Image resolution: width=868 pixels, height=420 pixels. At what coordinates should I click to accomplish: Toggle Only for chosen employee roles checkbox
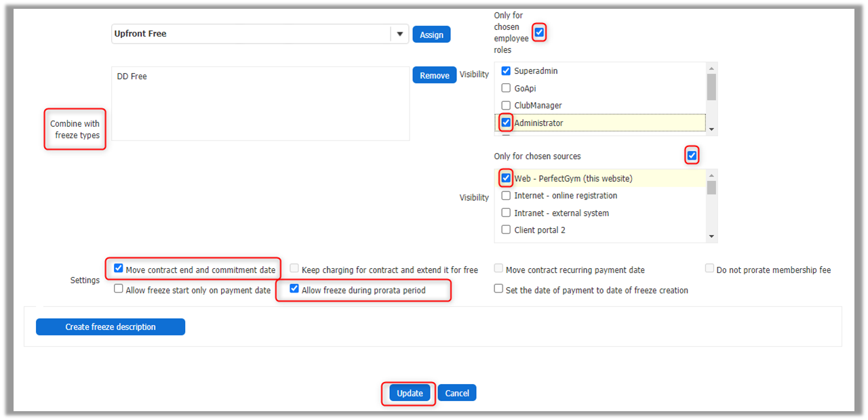tap(539, 32)
